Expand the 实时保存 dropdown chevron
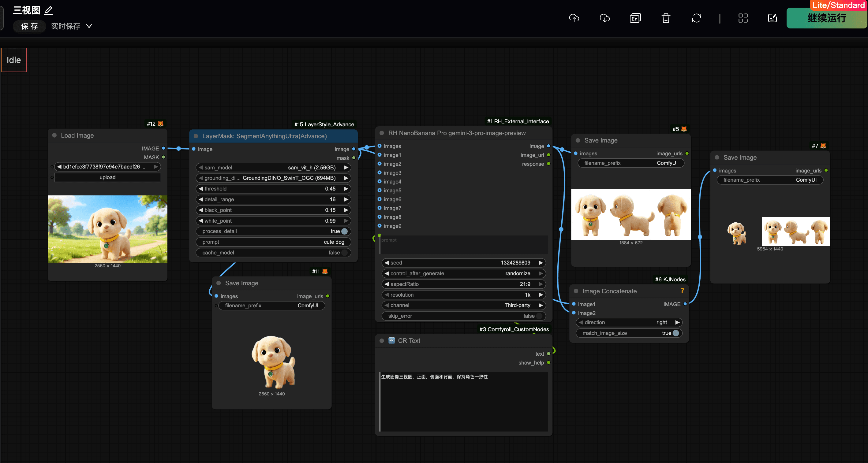 pos(89,26)
